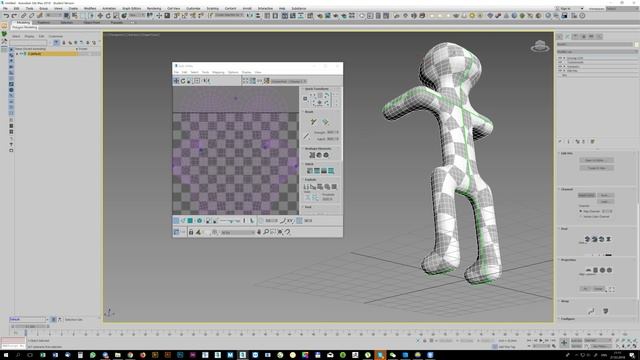Select the Vertex Color Channel radio button
Screen dimensions: 640x360
(581, 216)
